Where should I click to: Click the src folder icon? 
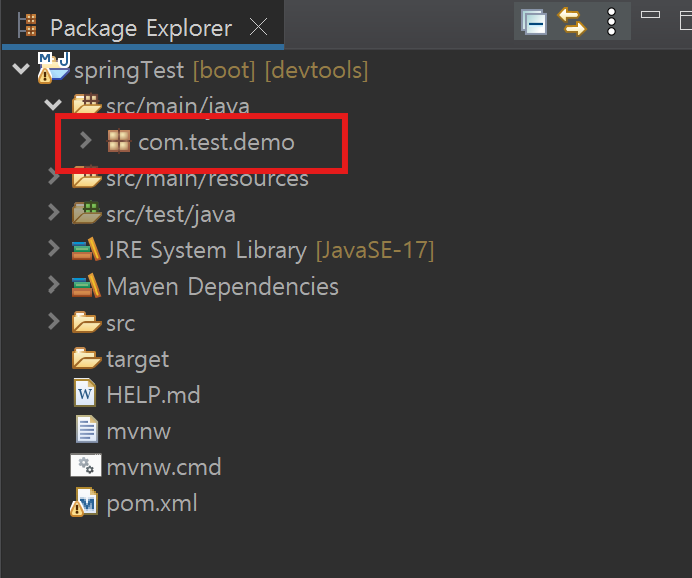coord(86,322)
